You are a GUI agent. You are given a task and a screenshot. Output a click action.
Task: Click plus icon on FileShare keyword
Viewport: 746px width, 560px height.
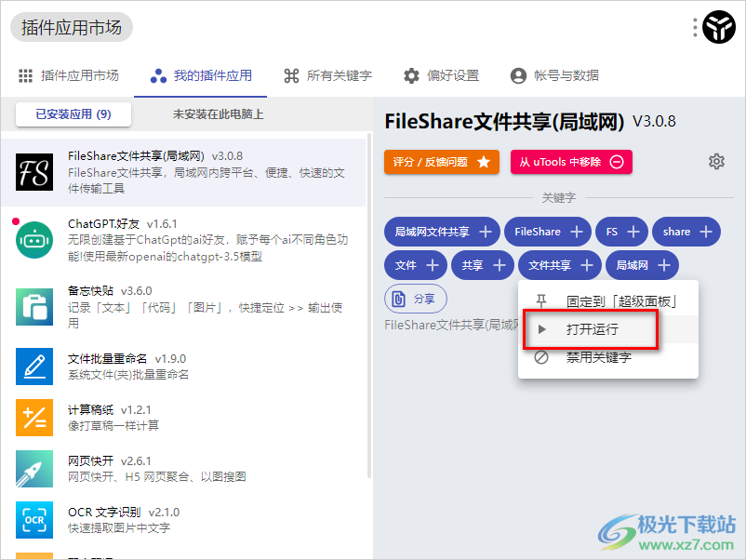577,232
